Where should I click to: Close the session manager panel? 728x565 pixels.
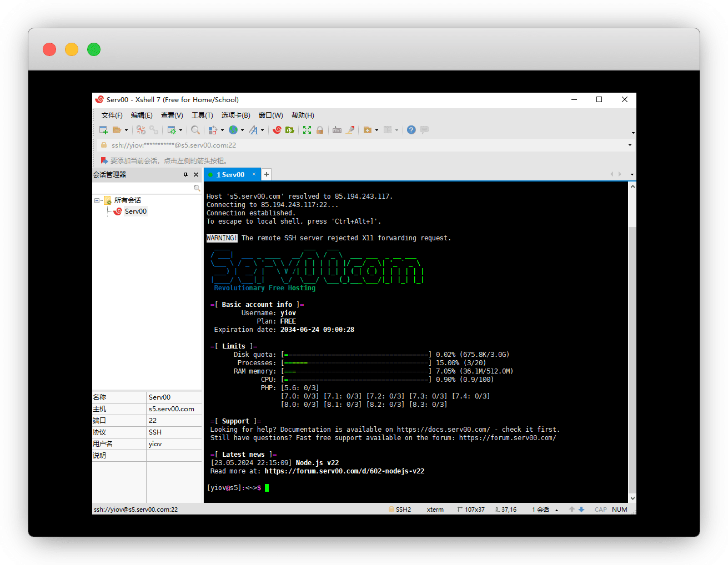click(196, 175)
